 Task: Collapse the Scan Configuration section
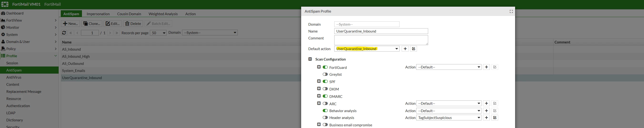point(310,59)
